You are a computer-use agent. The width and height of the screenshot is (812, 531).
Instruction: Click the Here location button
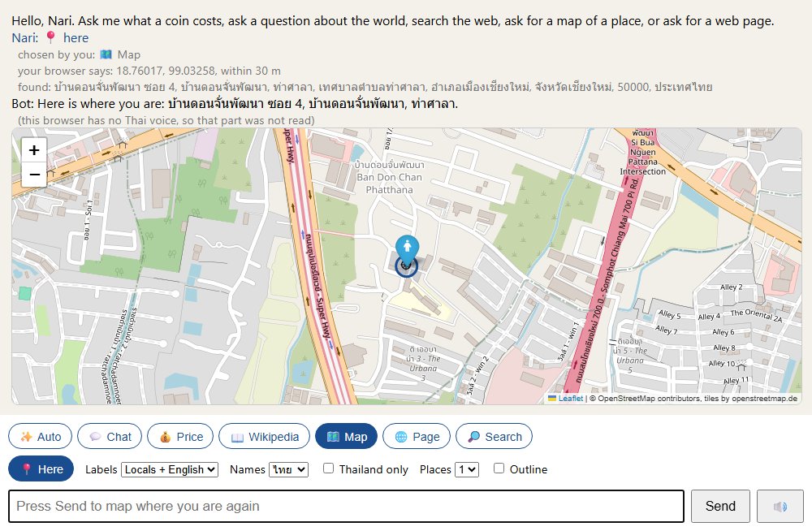pos(41,468)
